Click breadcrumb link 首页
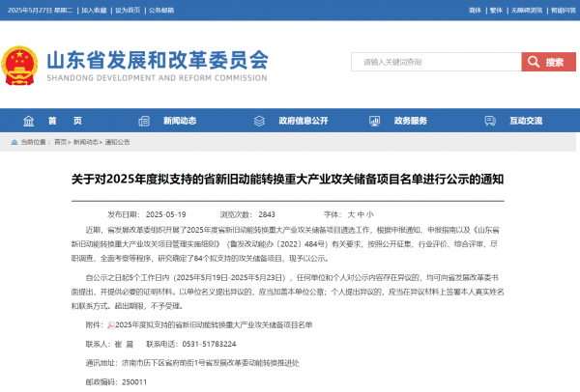 coord(61,142)
